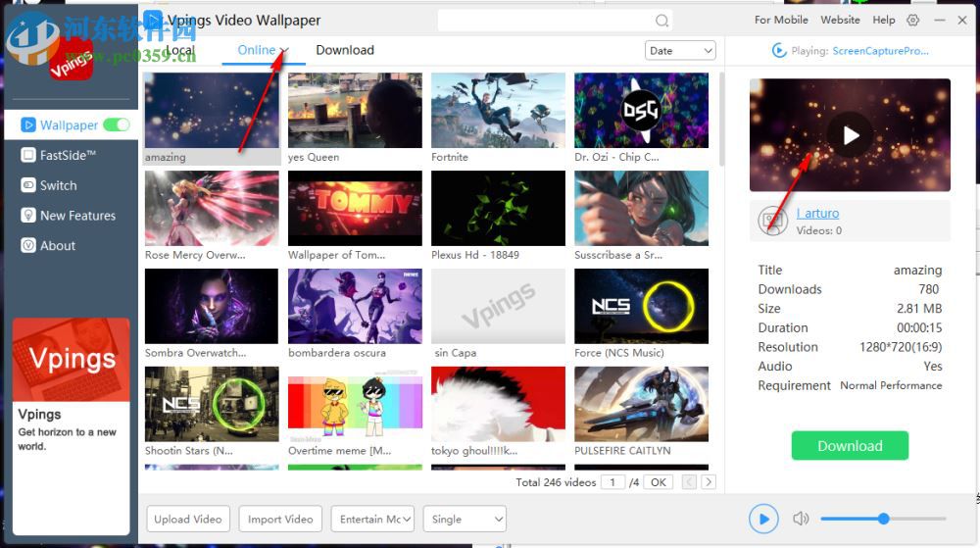Select the yes Queen thumbnail

[355, 111]
